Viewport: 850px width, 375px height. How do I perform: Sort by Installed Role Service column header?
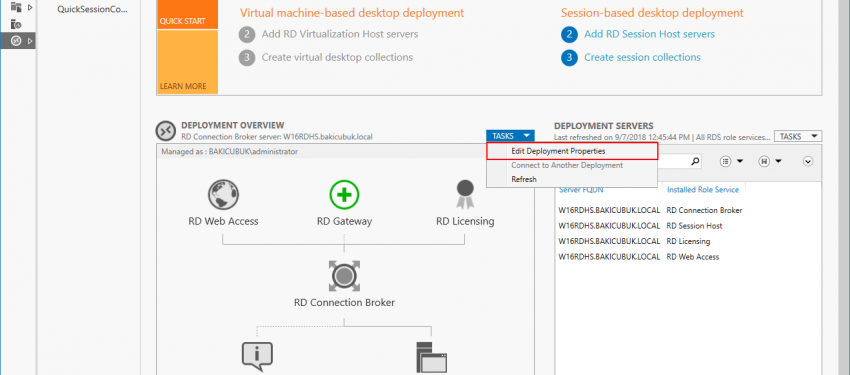pyautogui.click(x=703, y=190)
